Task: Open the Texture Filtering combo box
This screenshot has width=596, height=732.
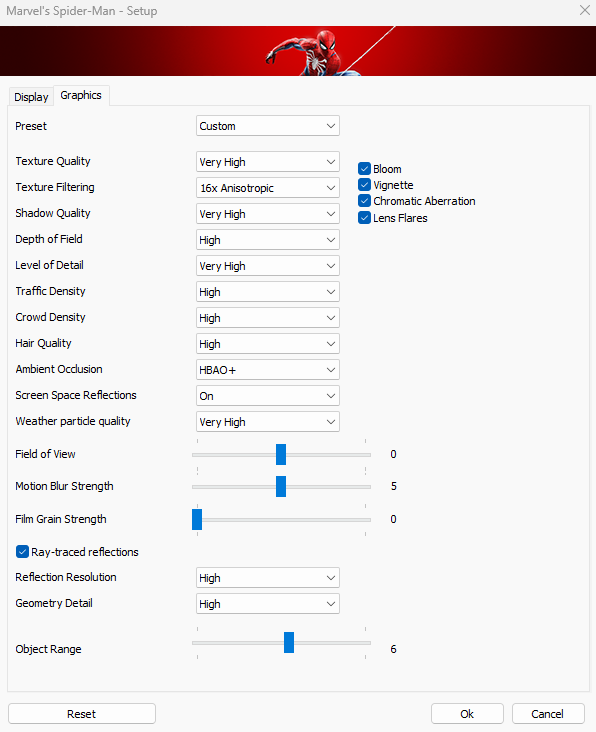Action: click(268, 188)
